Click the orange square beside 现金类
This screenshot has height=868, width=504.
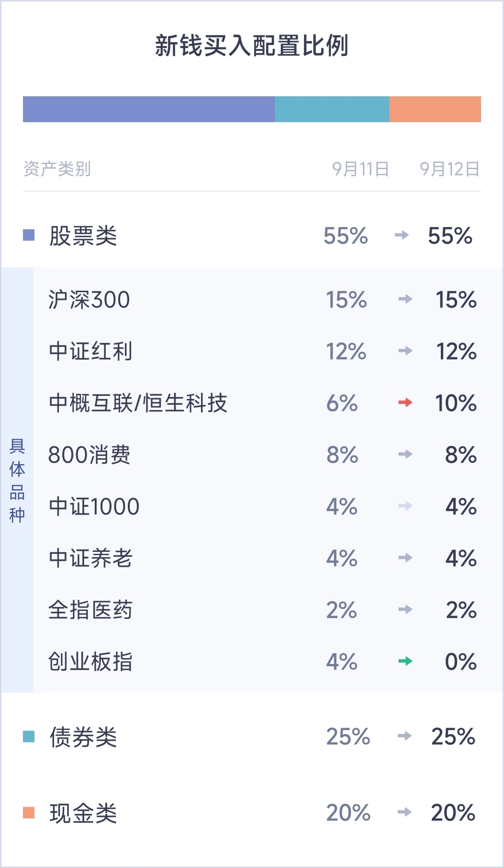29,812
